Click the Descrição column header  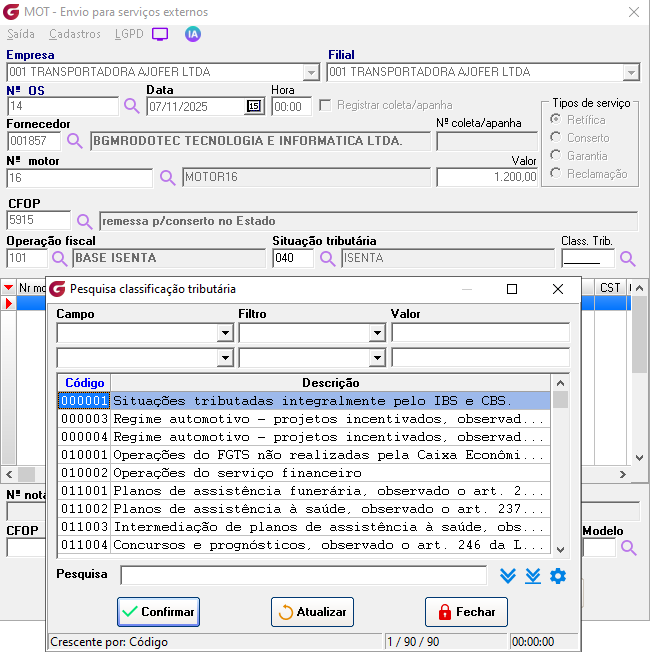click(x=330, y=383)
